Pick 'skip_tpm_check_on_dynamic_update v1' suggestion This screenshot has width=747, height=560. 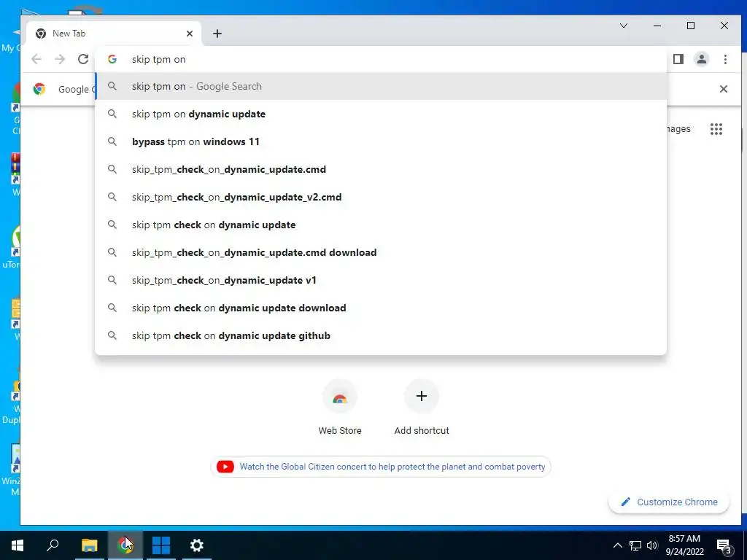coord(381,280)
